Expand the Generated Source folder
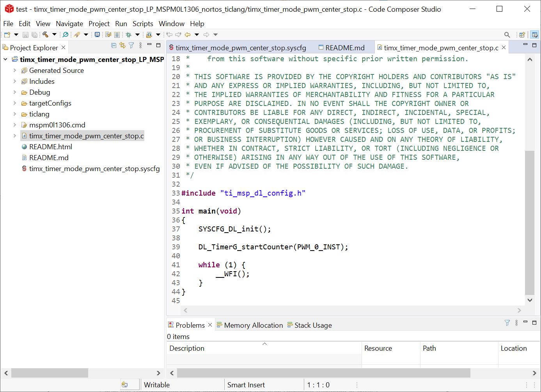541x392 pixels. tap(15, 71)
